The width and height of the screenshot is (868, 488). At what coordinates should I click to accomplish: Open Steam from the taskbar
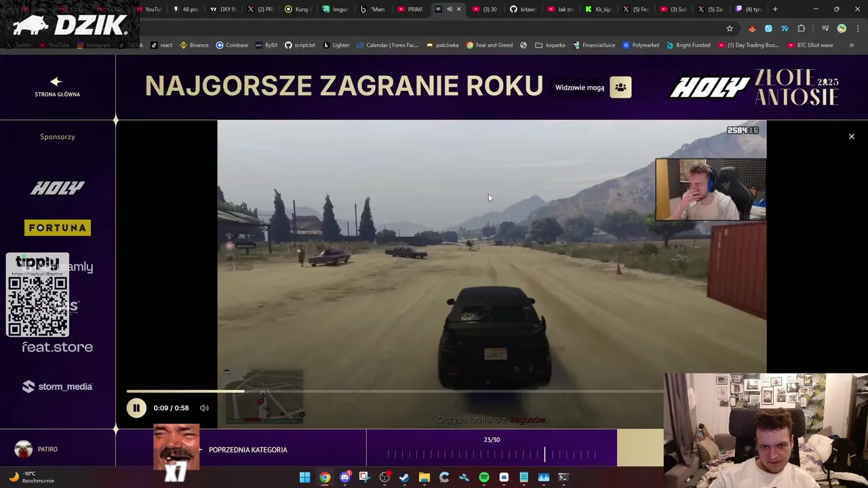pos(404,477)
